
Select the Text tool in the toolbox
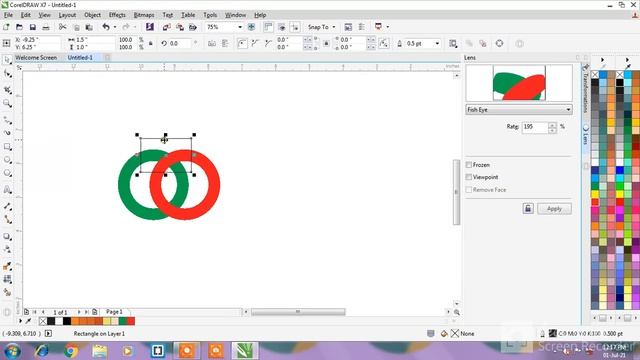point(7,189)
